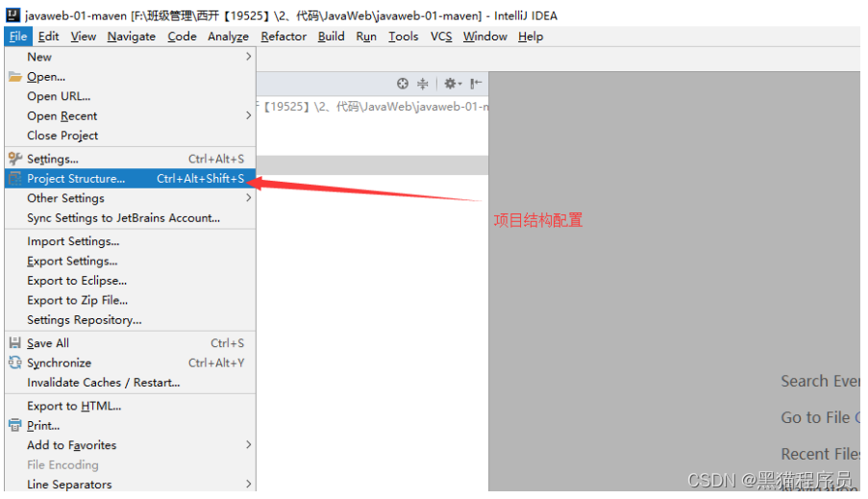Open the View menu
Screen dimensions: 868x499
[x=83, y=37]
